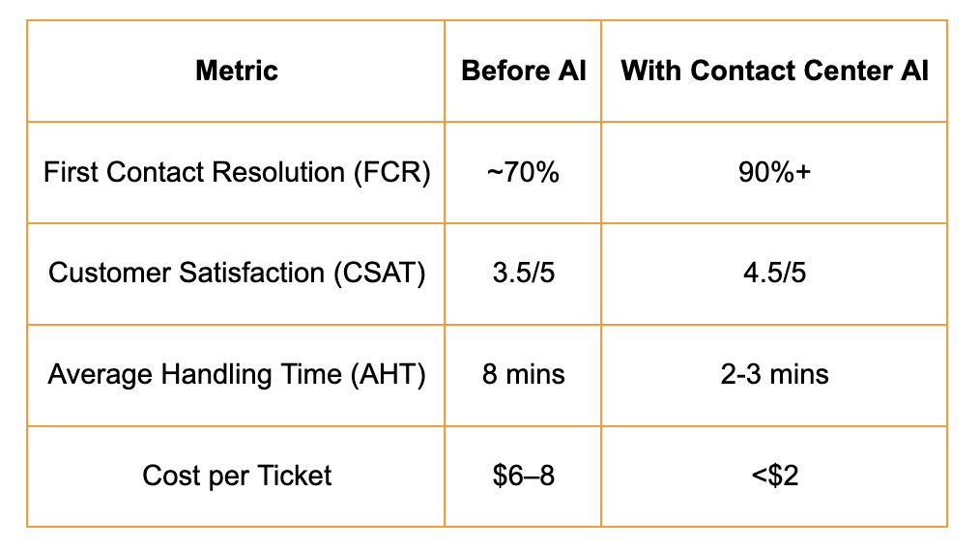This screenshot has width=980, height=549.
Task: Select the Average Handling Time cell
Action: pyautogui.click(x=237, y=374)
